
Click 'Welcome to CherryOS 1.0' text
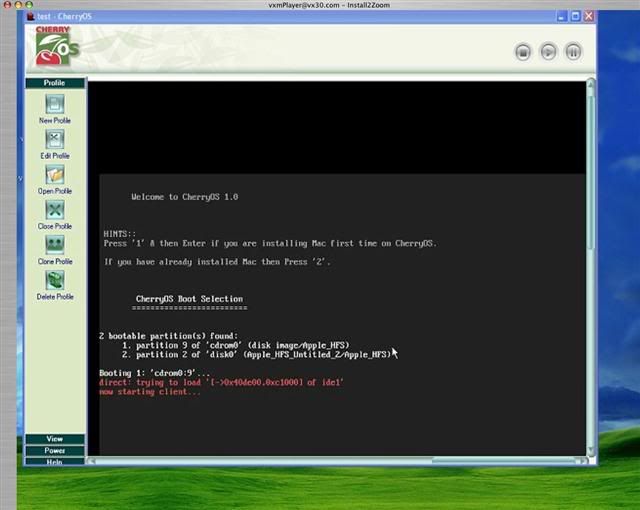(x=184, y=197)
